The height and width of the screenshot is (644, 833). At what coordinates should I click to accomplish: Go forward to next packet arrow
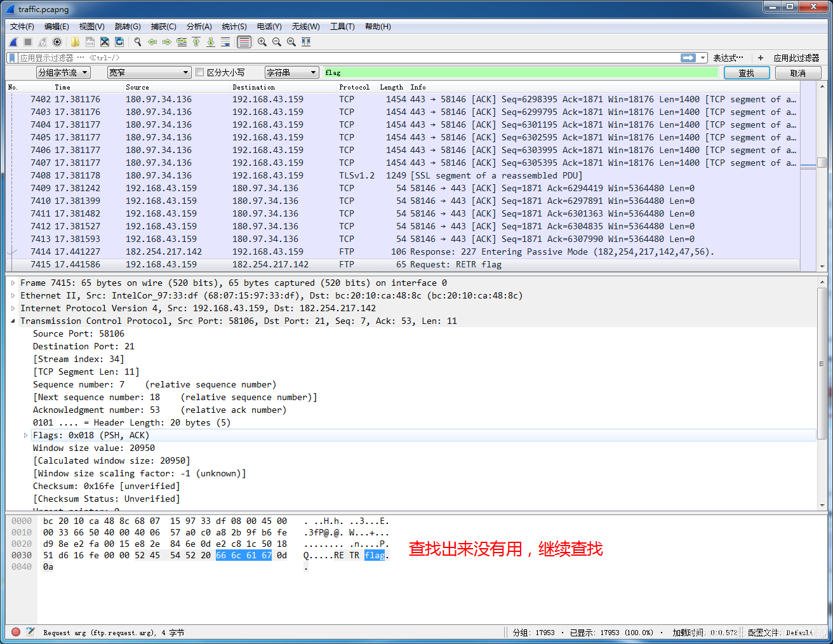click(x=167, y=42)
